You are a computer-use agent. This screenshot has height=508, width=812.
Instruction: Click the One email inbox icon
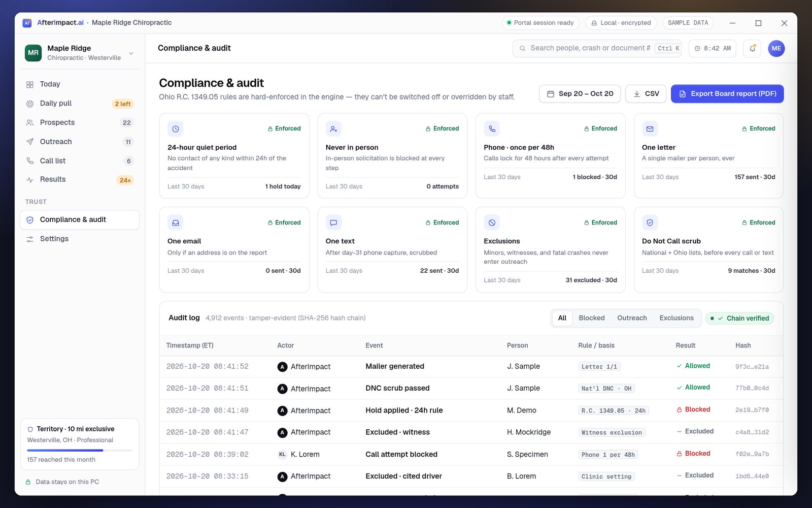point(176,223)
